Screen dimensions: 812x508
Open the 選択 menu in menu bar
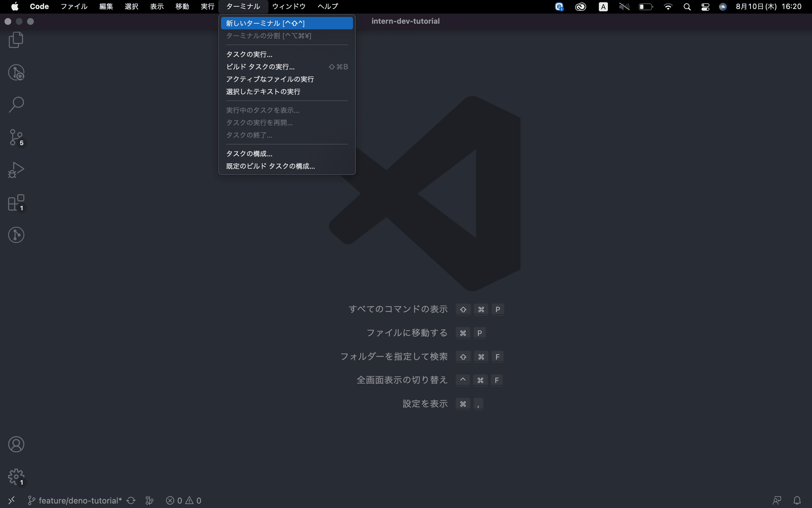pos(132,6)
